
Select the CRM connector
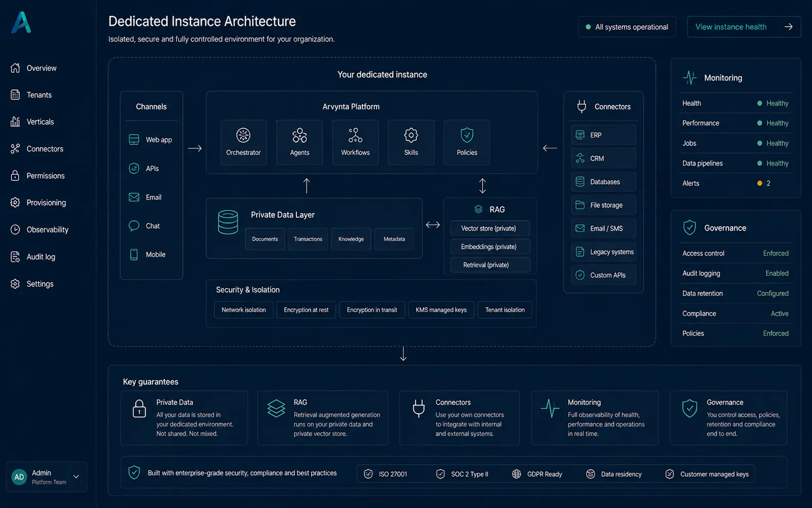click(x=603, y=158)
